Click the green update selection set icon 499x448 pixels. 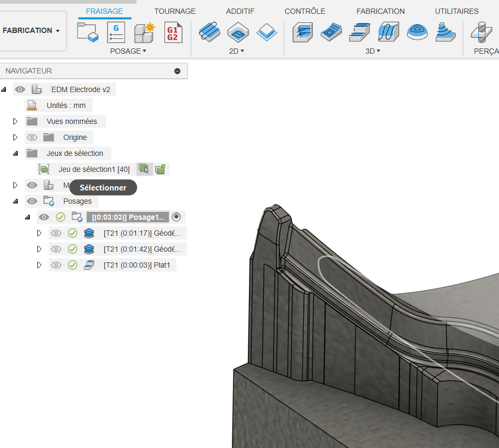click(161, 169)
